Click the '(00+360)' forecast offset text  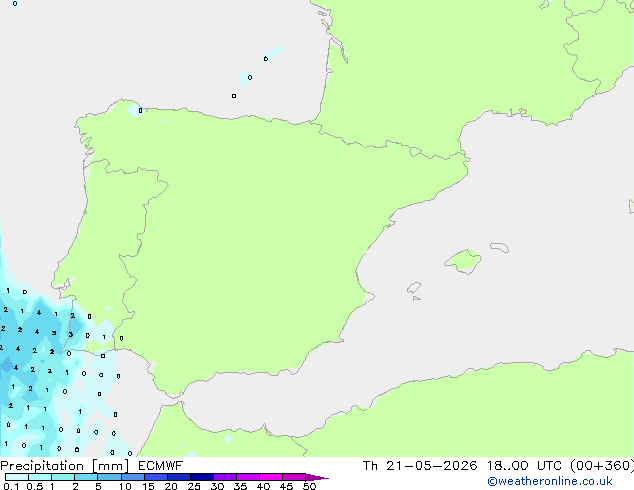602,466
